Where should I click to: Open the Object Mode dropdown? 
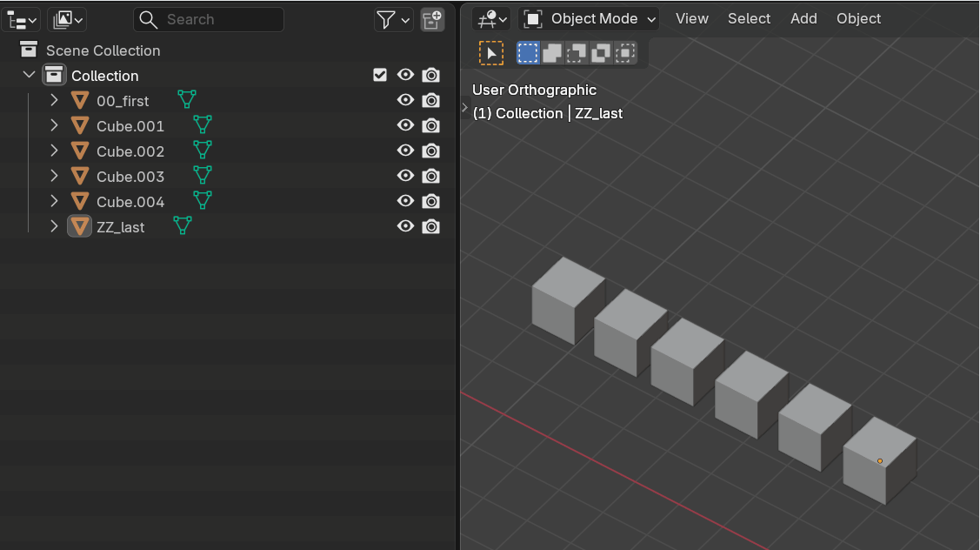(x=589, y=19)
